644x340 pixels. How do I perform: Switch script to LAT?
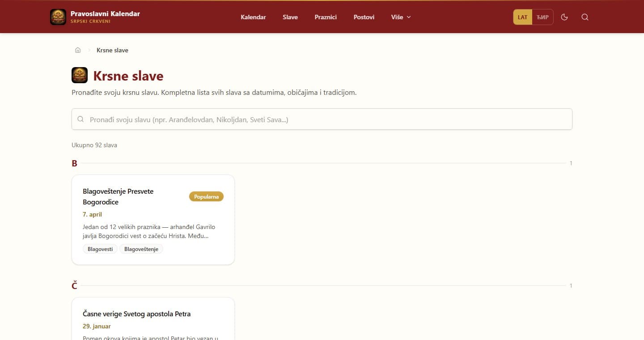tap(522, 17)
